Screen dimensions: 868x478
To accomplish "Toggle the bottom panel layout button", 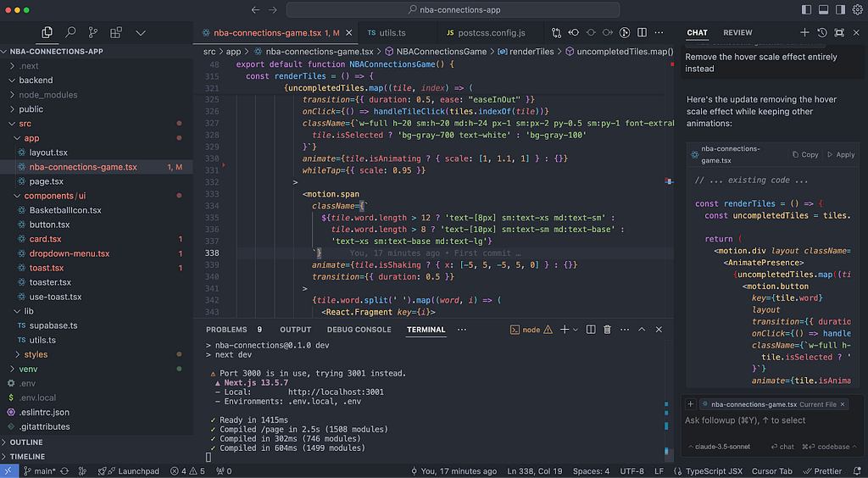I will click(823, 10).
